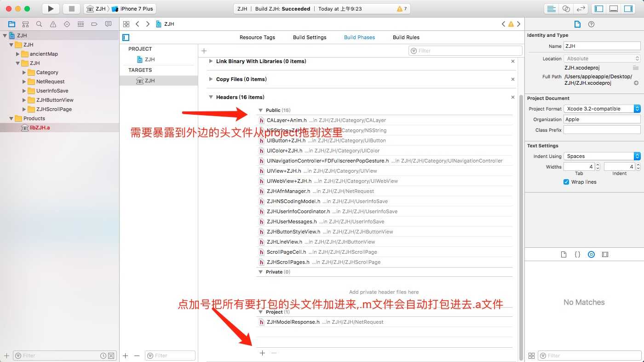
Task: Show the File inspector
Action: 577,24
